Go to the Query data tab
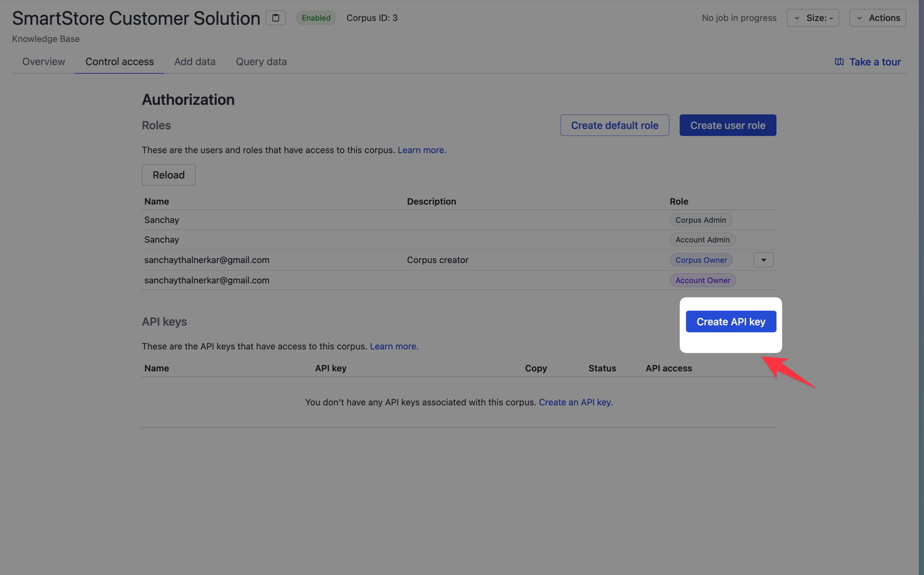Image resolution: width=924 pixels, height=575 pixels. 261,62
